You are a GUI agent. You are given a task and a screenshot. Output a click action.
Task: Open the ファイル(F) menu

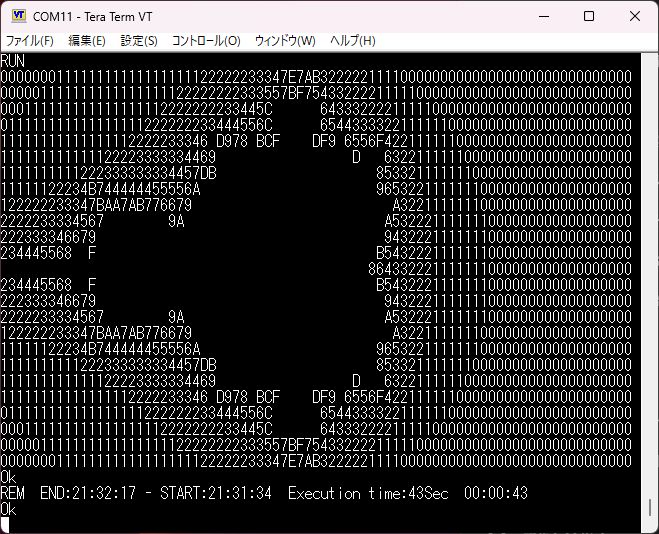coord(29,41)
